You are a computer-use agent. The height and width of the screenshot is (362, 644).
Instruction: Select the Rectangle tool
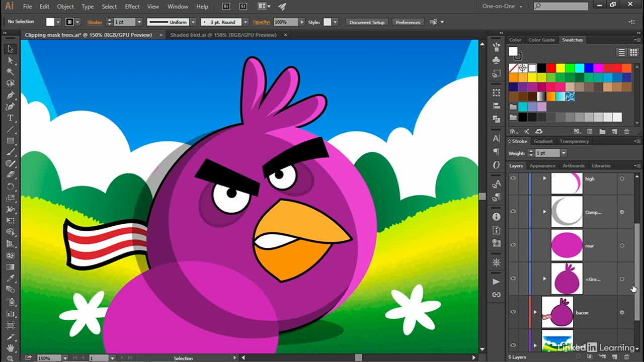click(x=10, y=141)
